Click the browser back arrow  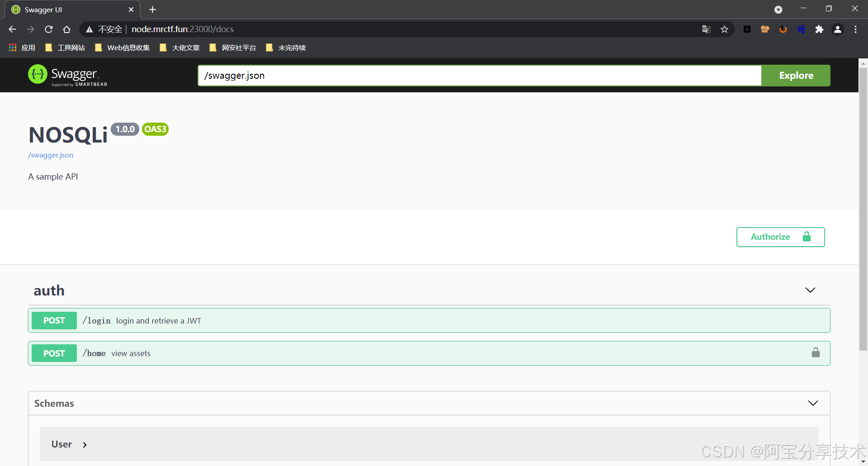[12, 29]
